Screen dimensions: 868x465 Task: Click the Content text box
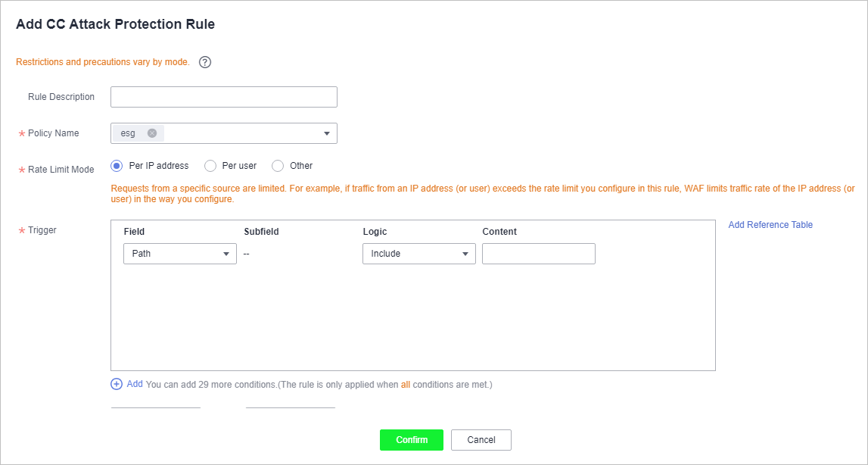pyautogui.click(x=539, y=254)
